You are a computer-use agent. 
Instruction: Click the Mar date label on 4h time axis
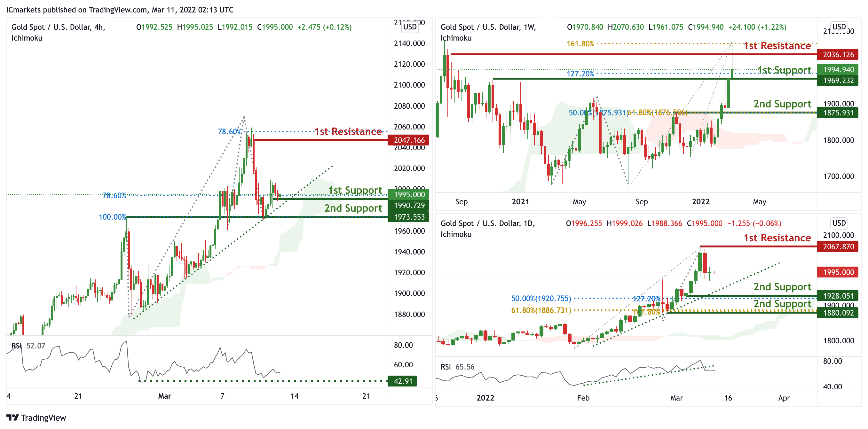tap(164, 396)
